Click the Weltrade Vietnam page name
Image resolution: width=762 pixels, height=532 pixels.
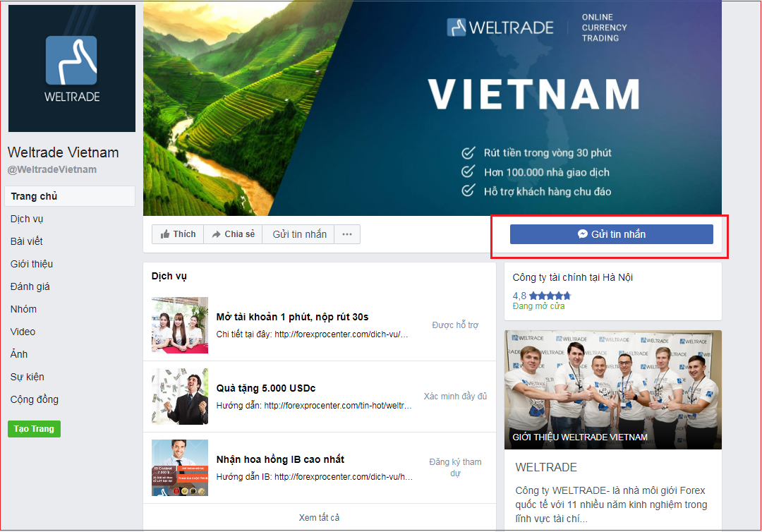pyautogui.click(x=64, y=152)
